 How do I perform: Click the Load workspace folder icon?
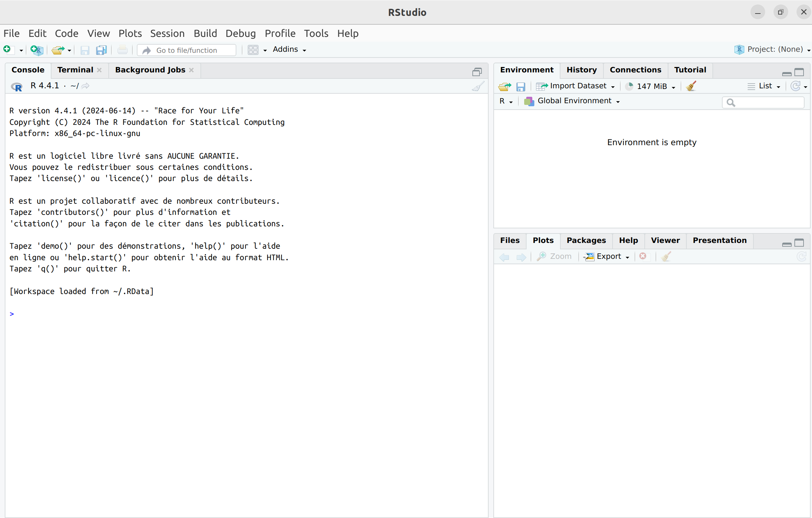[505, 87]
